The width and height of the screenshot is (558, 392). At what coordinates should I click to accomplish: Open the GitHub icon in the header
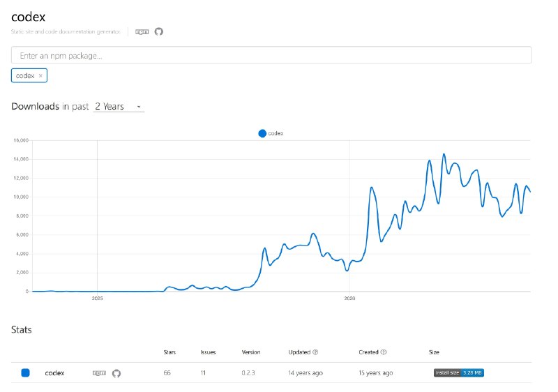tap(159, 31)
